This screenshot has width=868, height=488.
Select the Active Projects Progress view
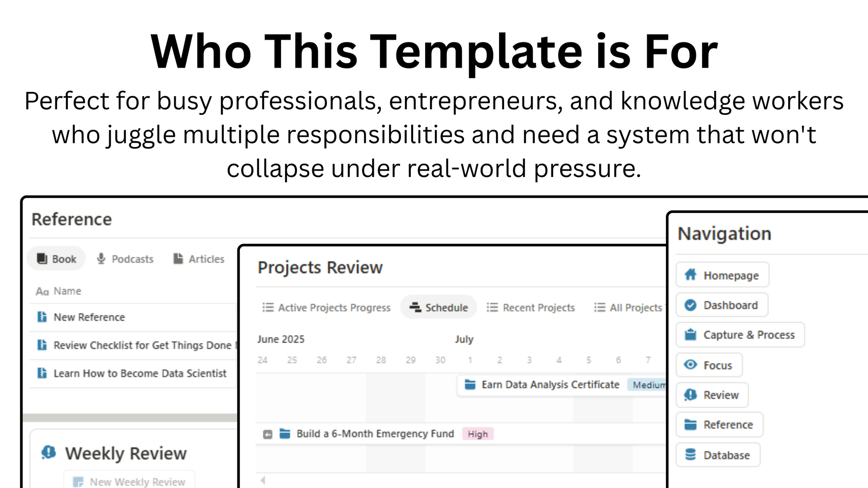coord(327,308)
